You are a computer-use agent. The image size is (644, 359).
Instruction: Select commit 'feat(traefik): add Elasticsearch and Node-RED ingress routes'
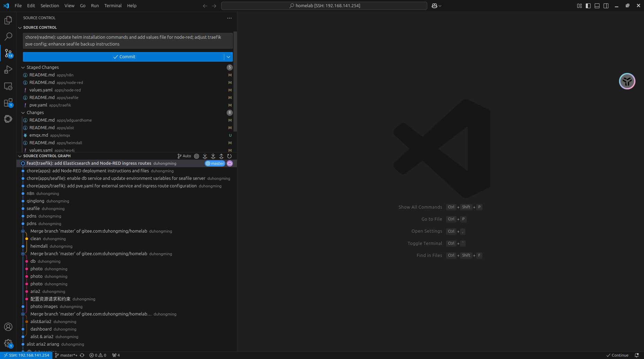127,163
